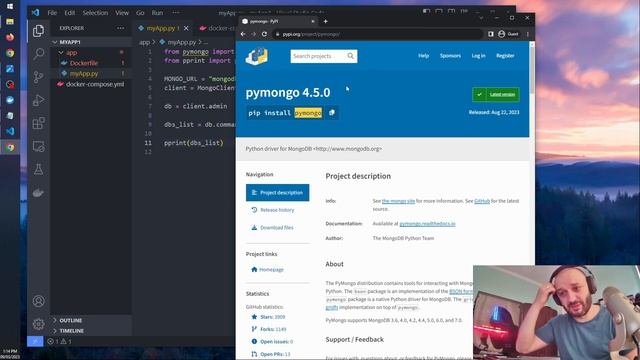640x360 pixels.
Task: Open the Docker whale icon in activity bar
Action: point(38,192)
